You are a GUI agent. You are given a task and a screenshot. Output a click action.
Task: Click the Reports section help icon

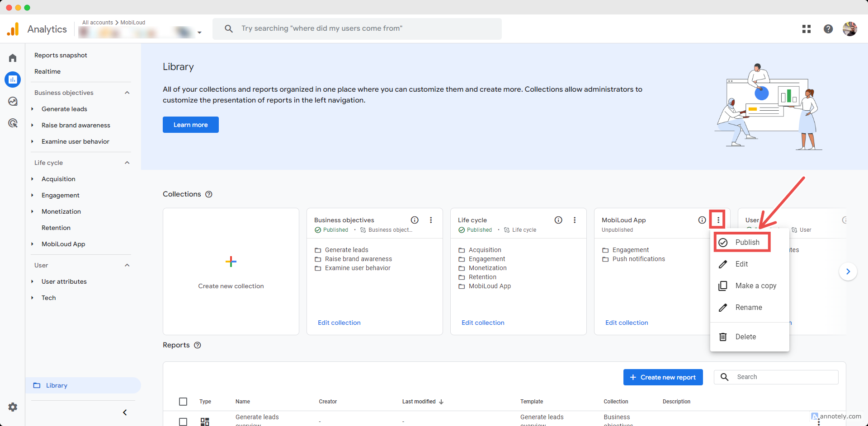pyautogui.click(x=198, y=345)
